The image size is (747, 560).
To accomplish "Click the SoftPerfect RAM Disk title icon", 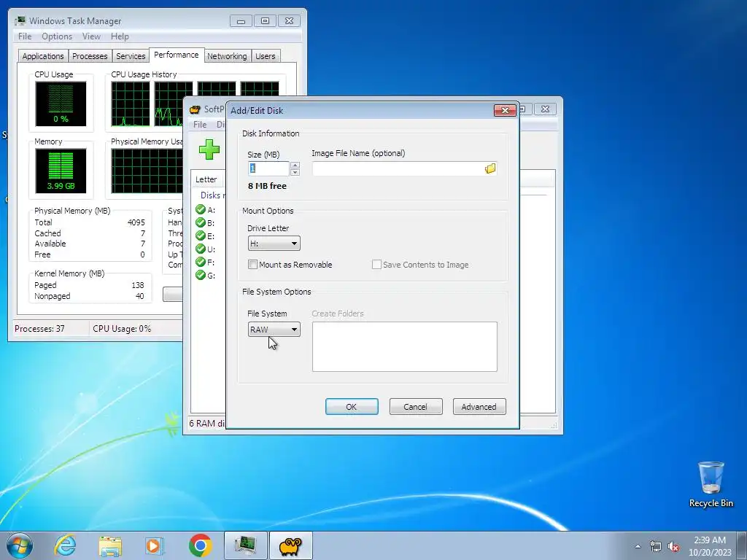I will (195, 109).
